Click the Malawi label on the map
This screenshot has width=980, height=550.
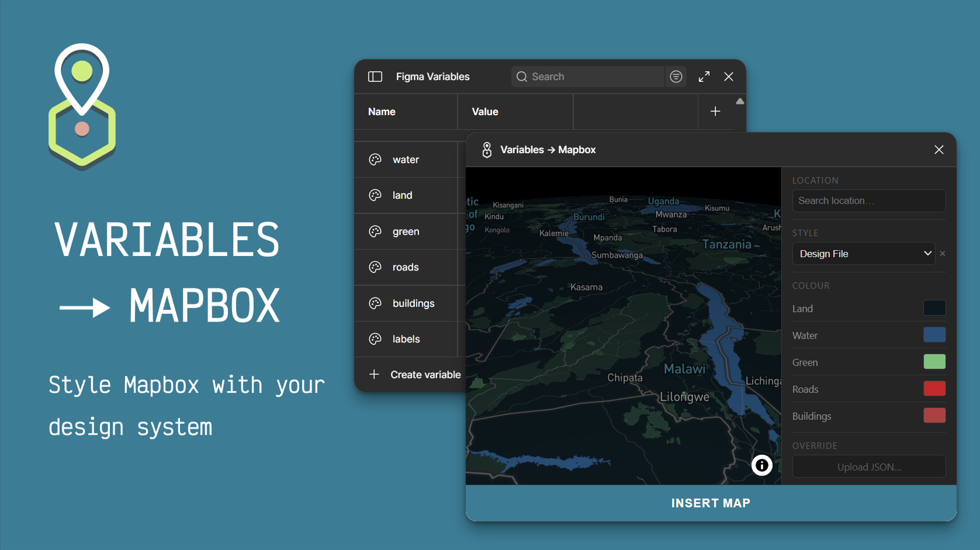(x=685, y=369)
